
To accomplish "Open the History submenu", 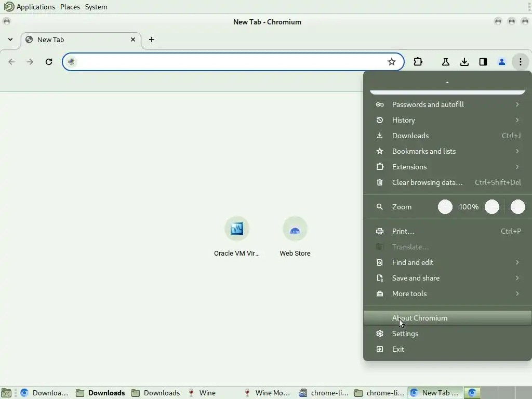I will [447, 120].
